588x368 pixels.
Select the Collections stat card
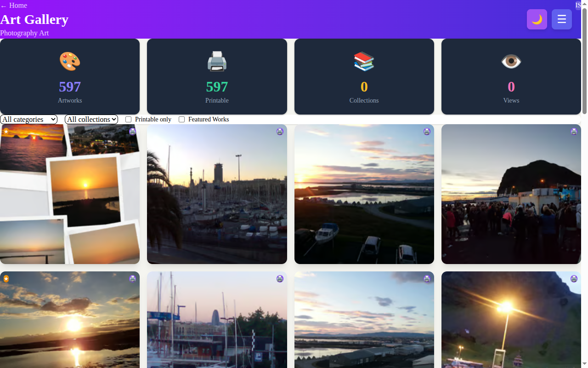[364, 77]
